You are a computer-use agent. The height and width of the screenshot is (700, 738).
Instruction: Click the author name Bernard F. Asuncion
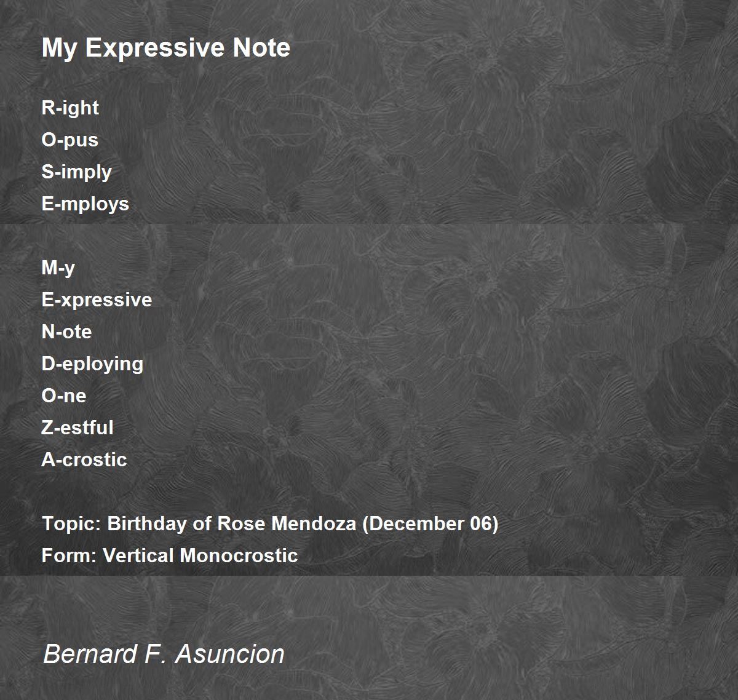[x=164, y=653]
